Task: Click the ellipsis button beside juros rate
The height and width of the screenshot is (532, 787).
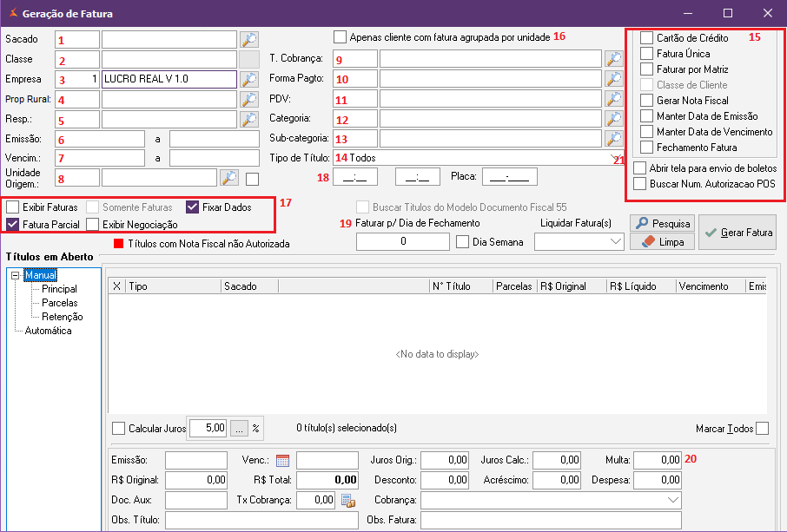Action: pos(239,429)
